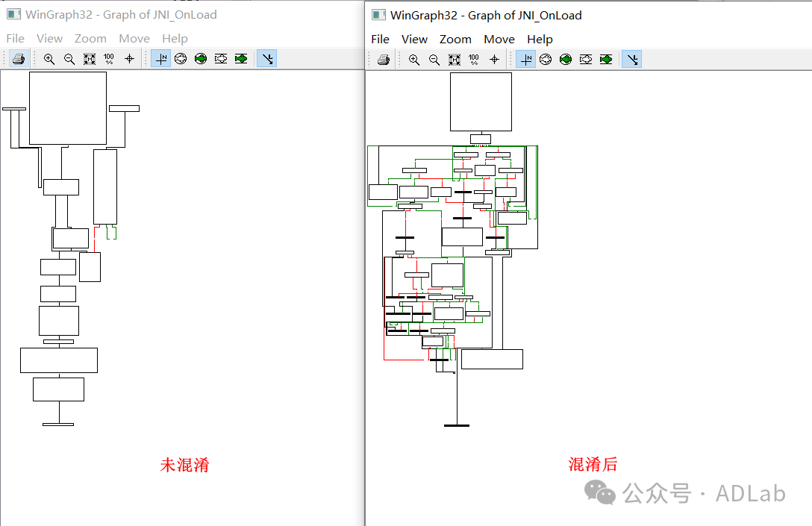Select the green graph overview icon
812x526 pixels.
[x=566, y=59]
